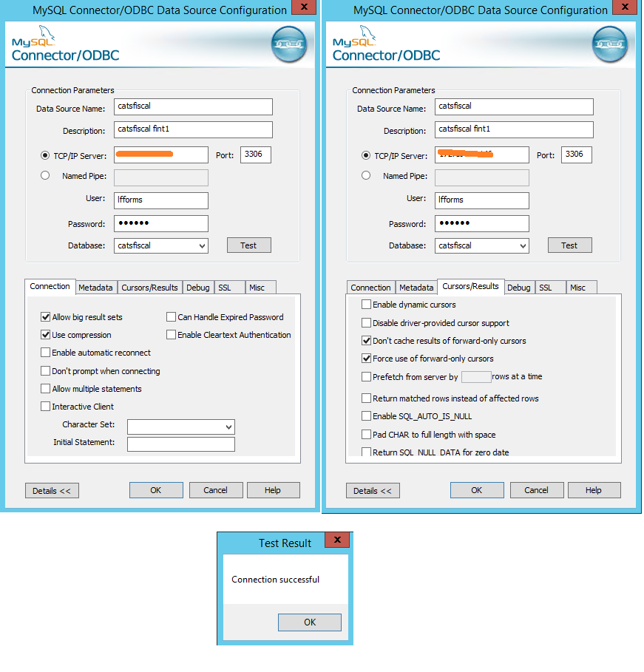Screen dimensions: 644x672
Task: Click OK in left configuration window
Action: [156, 490]
